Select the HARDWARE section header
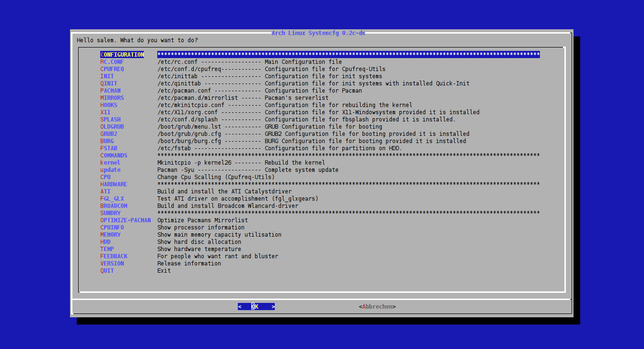Viewport: 644px width, 349px height. coord(114,184)
